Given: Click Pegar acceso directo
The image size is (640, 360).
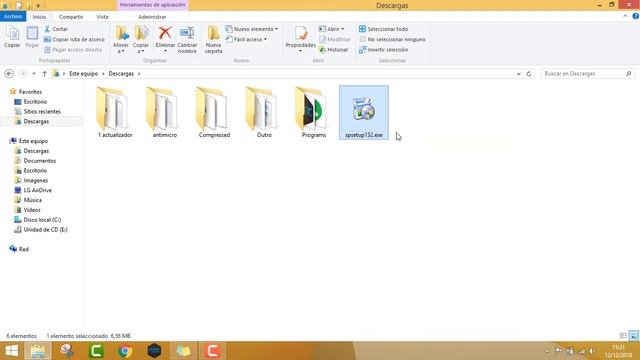Looking at the screenshot, I should 73,49.
